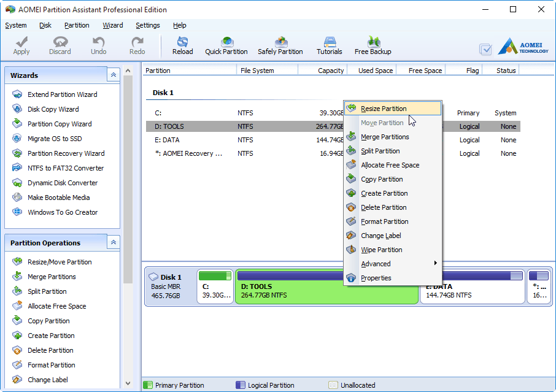Screen dimensions: 556x392
Task: Open the Settings menu
Action: [x=148, y=25]
